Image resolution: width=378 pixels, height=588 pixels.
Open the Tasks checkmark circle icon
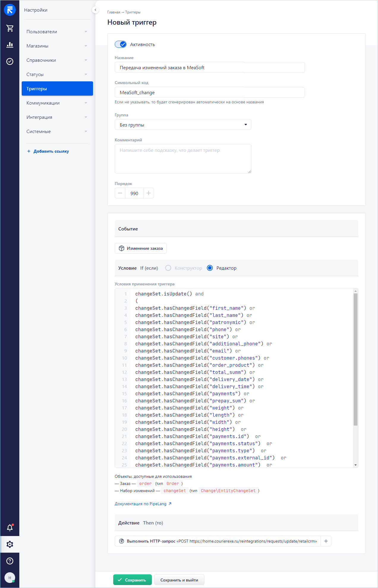10,61
